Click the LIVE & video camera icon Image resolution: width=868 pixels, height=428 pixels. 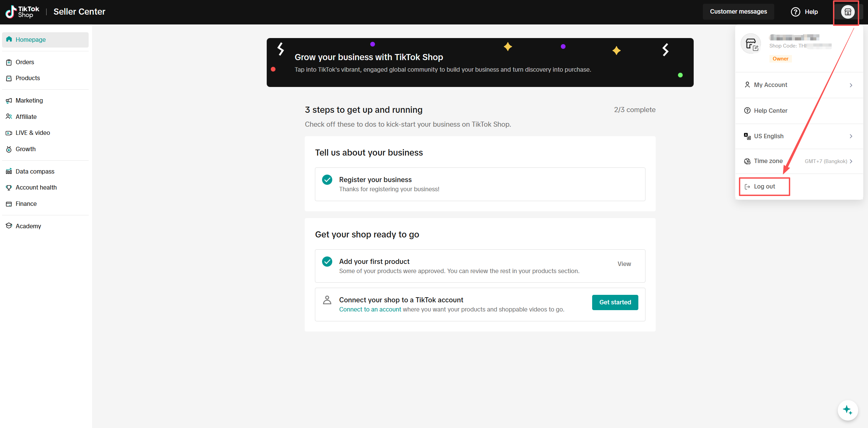9,133
